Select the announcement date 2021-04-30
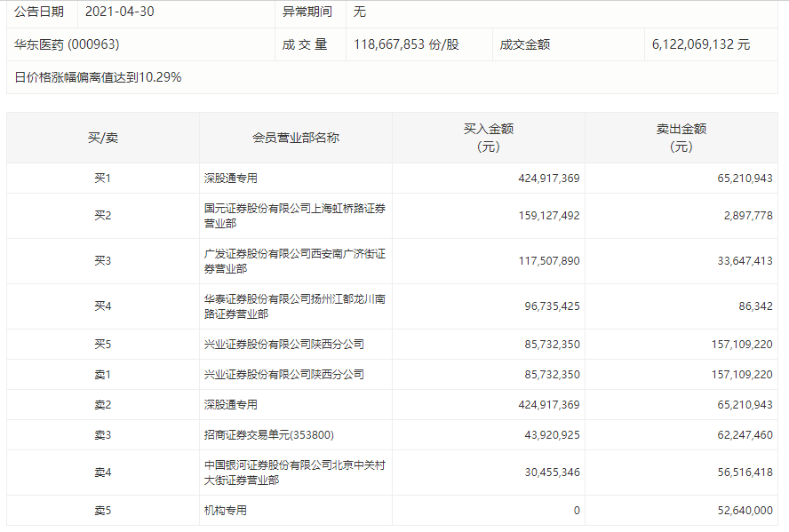Viewport: 789px width, 532px height. click(122, 12)
